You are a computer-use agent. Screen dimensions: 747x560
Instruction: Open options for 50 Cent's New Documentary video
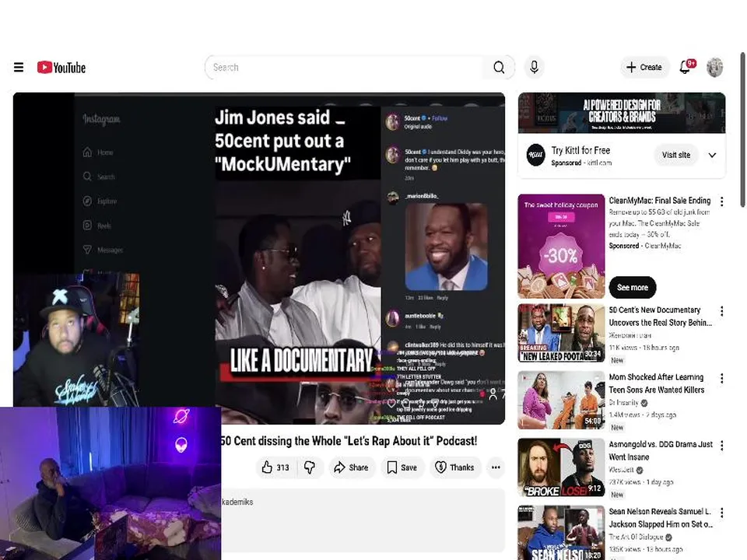point(722,311)
